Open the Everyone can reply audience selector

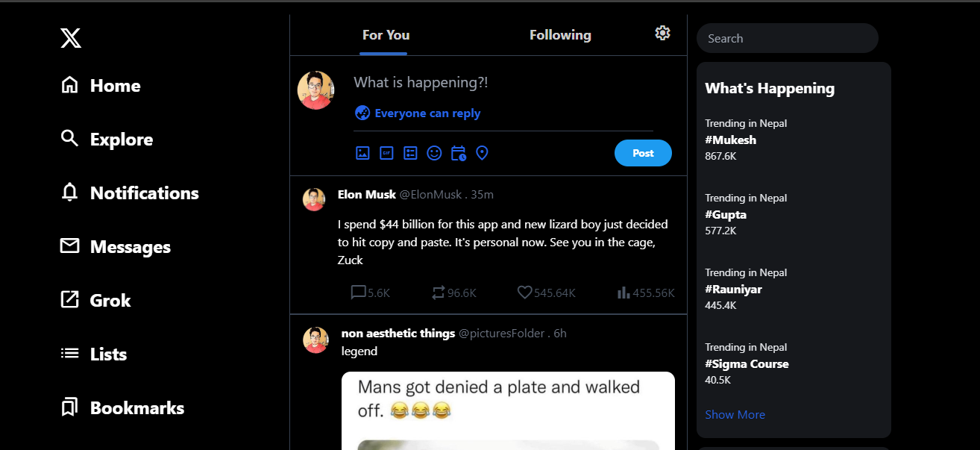[x=418, y=113]
